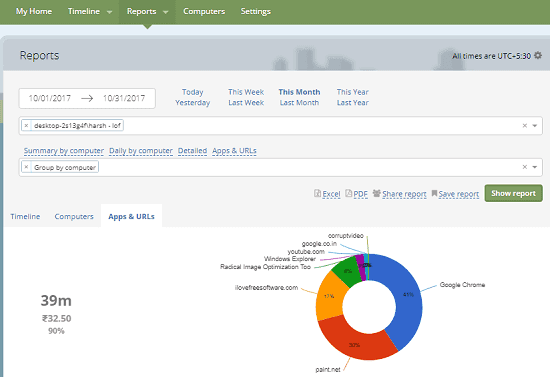The image size is (550, 377).
Task: Click the paint.net chart label
Action: [x=328, y=369]
